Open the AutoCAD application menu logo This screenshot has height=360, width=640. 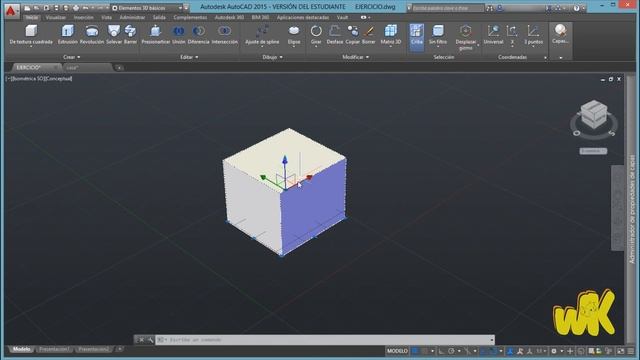click(x=11, y=11)
